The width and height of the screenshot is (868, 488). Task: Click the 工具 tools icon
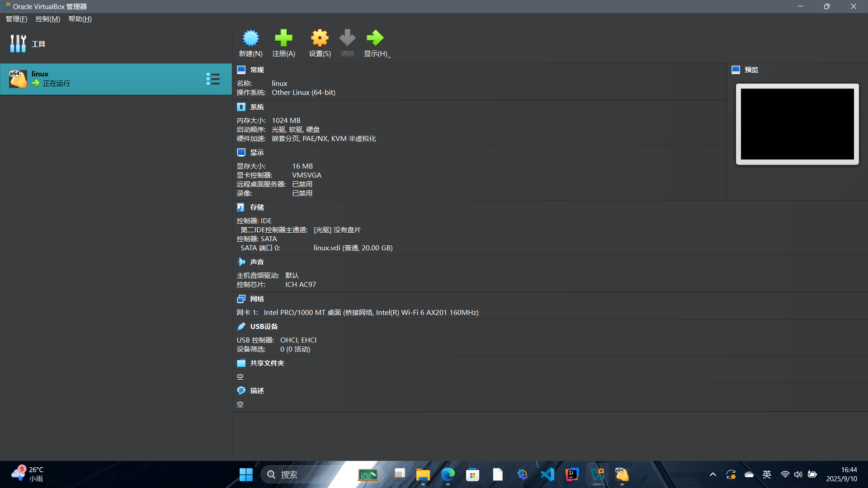18,44
